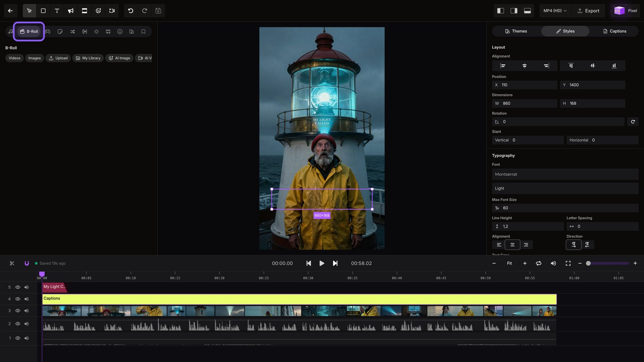Viewport: 644px width, 362px height.
Task: Click the AI Image button
Action: click(120, 58)
